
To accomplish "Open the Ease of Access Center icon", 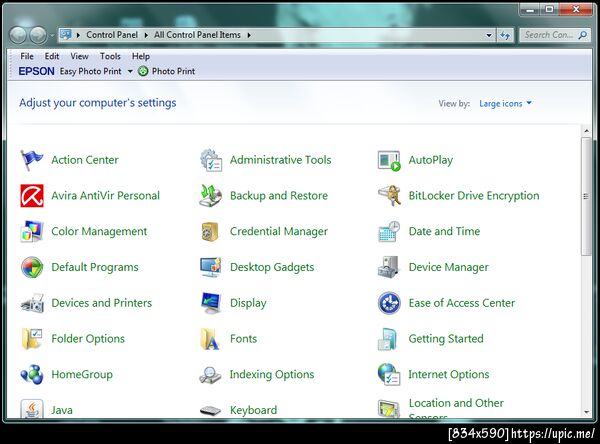I will pyautogui.click(x=389, y=303).
